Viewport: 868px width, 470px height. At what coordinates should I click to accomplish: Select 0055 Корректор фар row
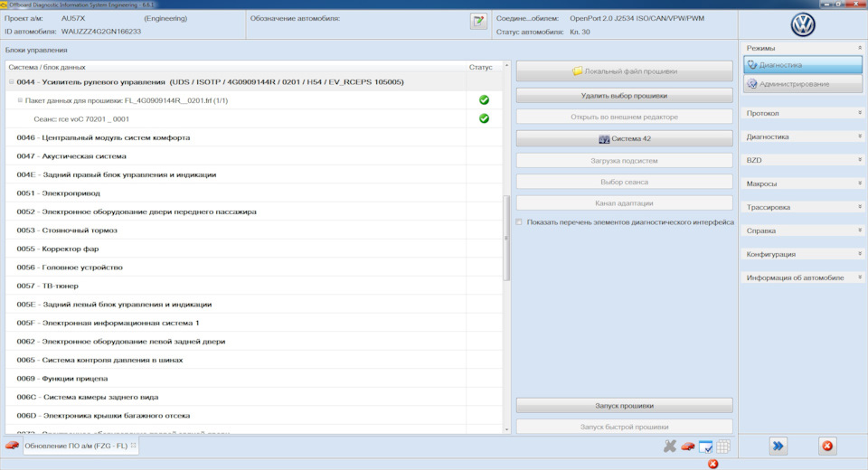(x=254, y=249)
